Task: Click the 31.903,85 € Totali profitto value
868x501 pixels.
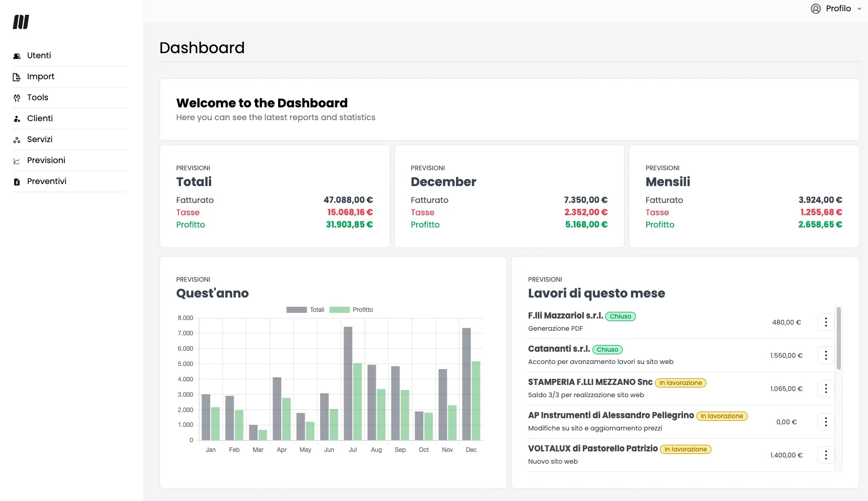Action: [x=350, y=225]
